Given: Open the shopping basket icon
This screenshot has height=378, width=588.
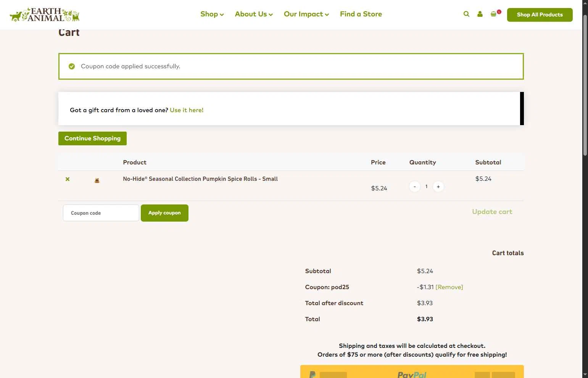Looking at the screenshot, I should tap(494, 14).
